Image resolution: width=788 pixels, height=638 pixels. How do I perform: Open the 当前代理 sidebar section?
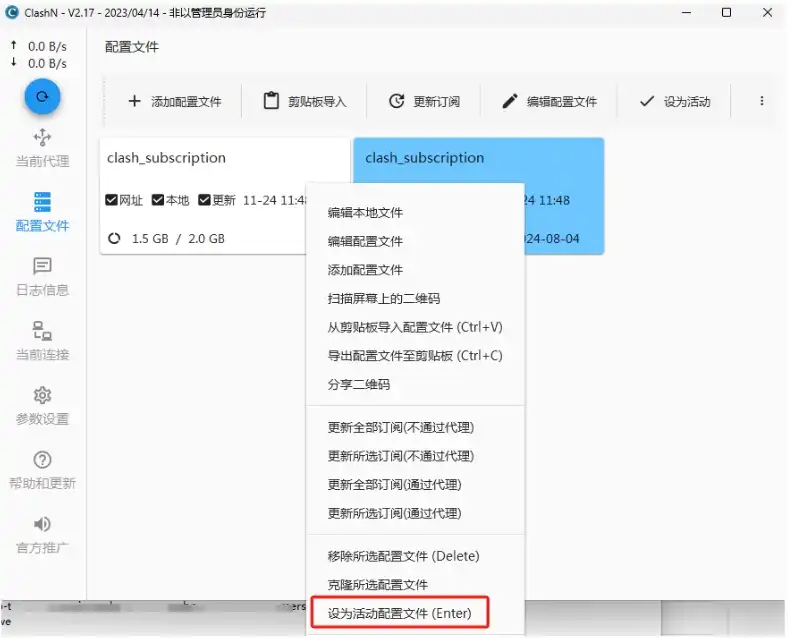pos(42,147)
